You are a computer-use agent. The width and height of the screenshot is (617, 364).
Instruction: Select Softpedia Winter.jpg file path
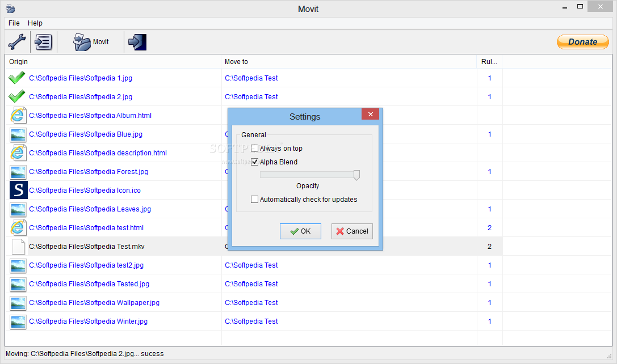[88, 321]
